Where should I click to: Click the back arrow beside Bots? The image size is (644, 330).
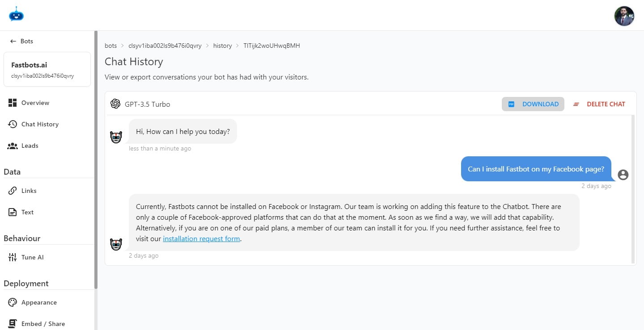(13, 41)
